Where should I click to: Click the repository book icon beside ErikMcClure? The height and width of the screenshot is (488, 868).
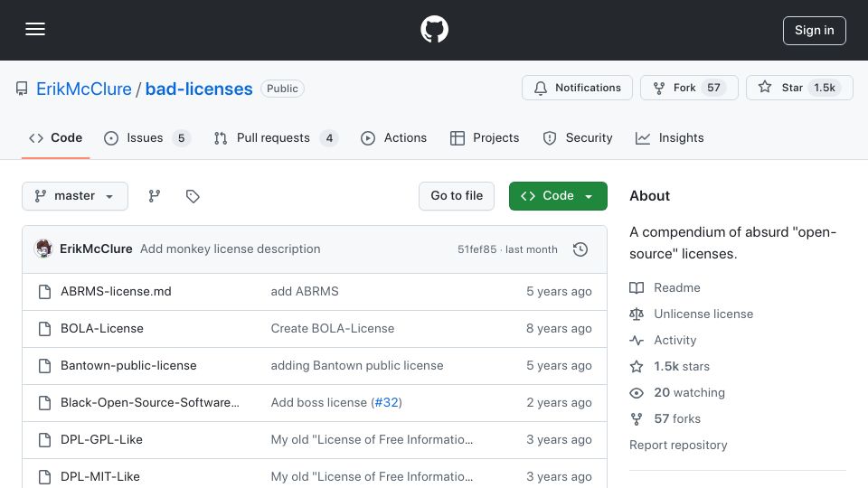pos(22,89)
